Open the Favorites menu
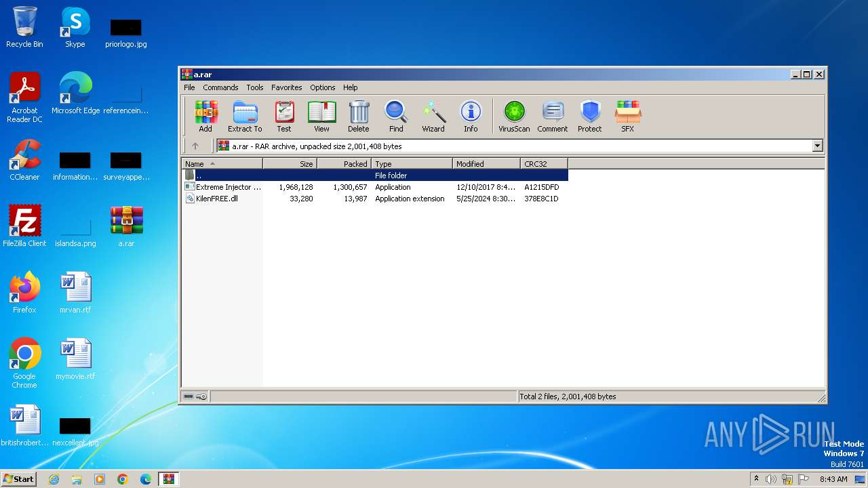This screenshot has width=868, height=488. pyautogui.click(x=287, y=87)
